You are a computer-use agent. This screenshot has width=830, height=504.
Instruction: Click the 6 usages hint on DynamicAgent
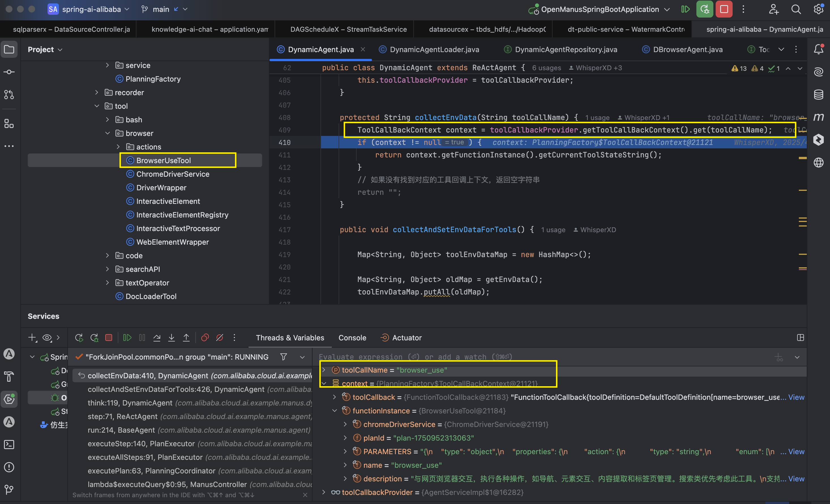(x=546, y=68)
